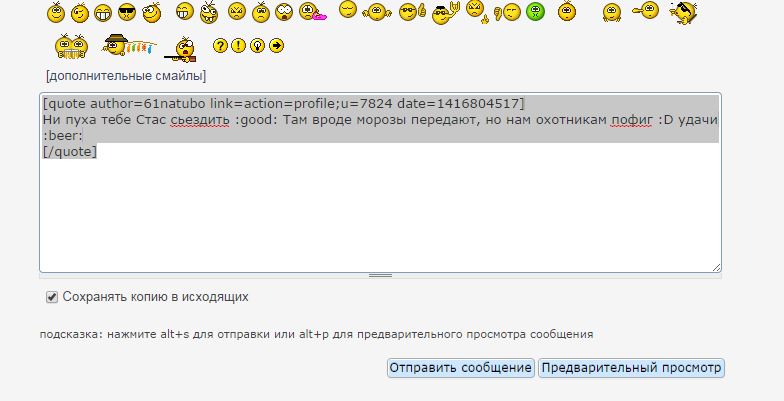The width and height of the screenshot is (784, 401).
Task: Insert the light bulb idea icon
Action: pos(255,46)
